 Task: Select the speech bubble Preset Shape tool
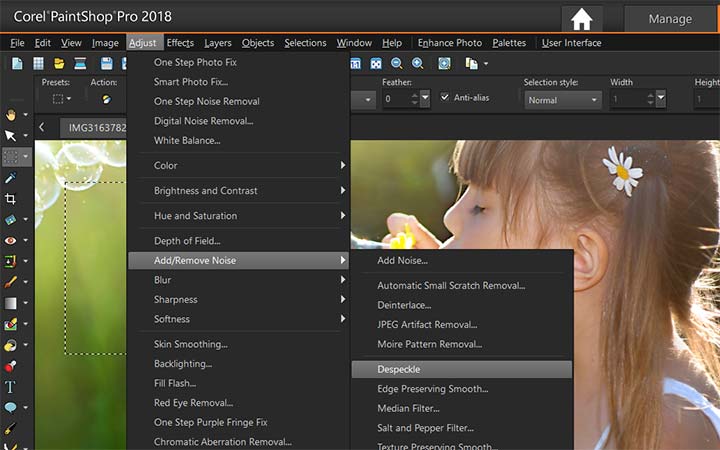[x=11, y=407]
